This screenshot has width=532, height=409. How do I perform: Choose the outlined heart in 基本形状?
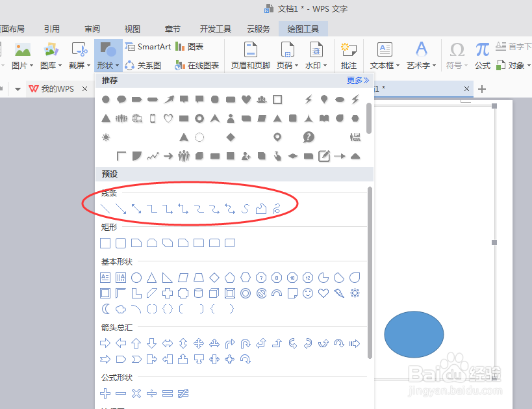coord(323,293)
